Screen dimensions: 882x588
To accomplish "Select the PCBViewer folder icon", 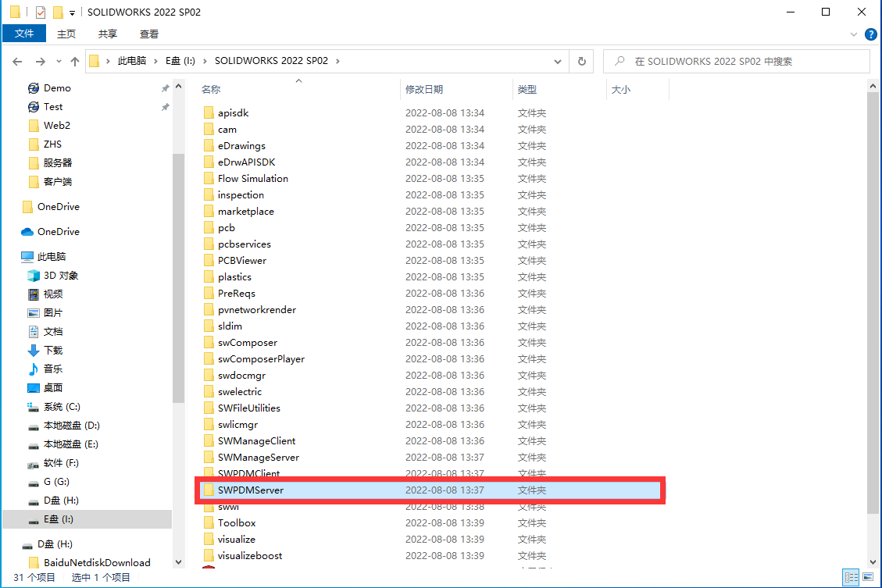I will click(209, 260).
